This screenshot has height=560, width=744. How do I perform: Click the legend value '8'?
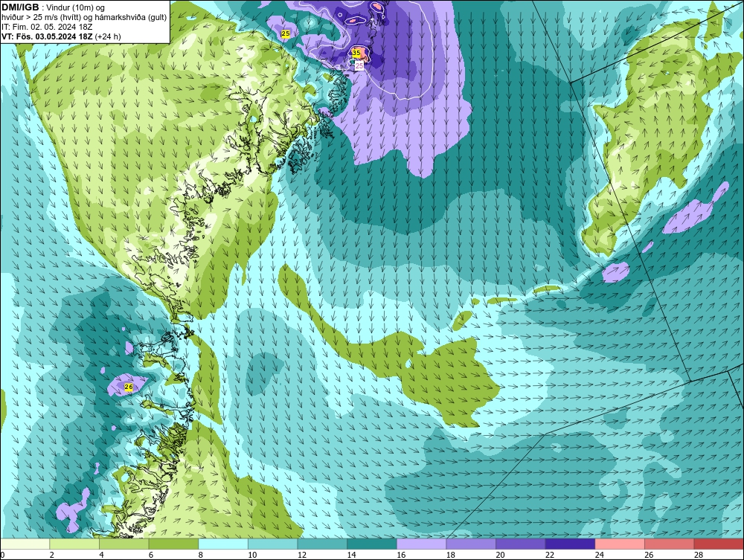200,556
